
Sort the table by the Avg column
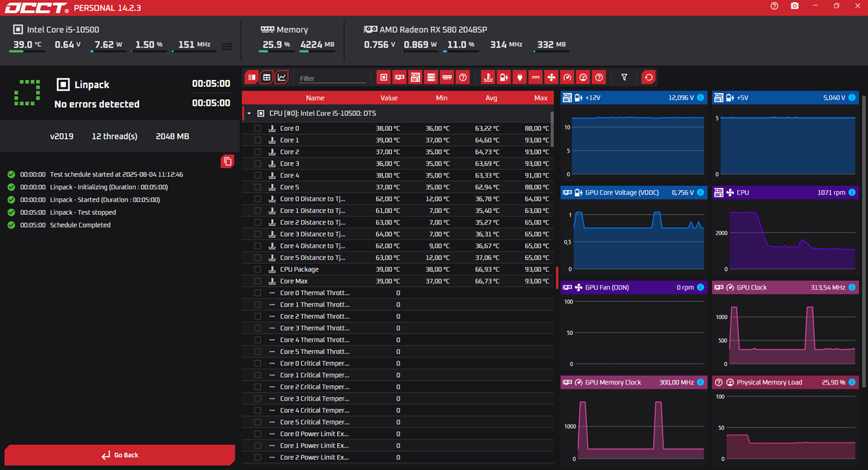(491, 98)
